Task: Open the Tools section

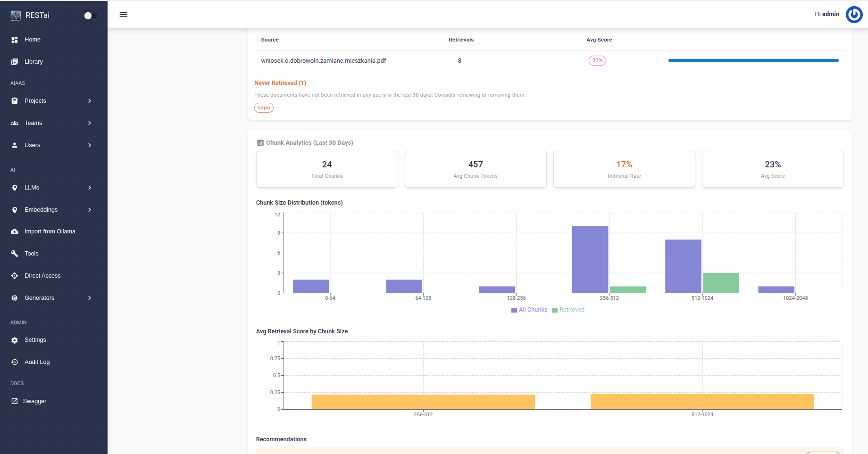Action: pyautogui.click(x=31, y=253)
